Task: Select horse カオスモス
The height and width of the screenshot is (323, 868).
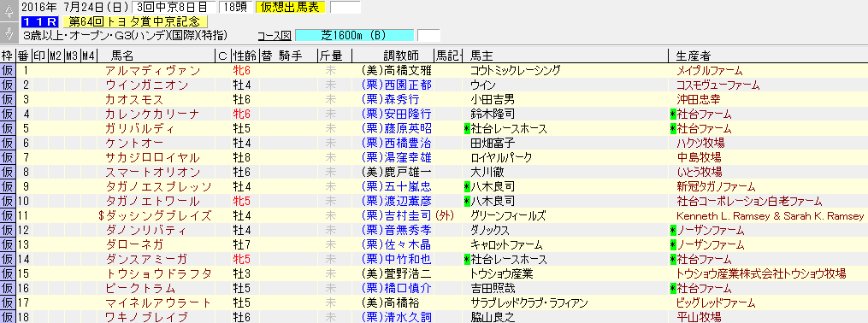Action: pyautogui.click(x=134, y=100)
